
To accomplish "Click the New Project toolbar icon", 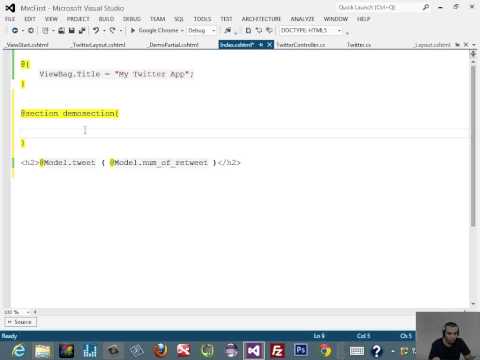I will [45, 30].
